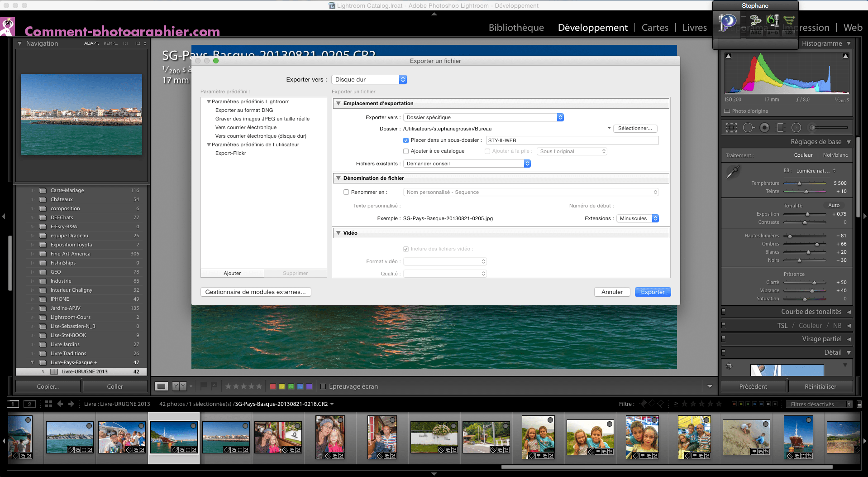Switch to Cartes module
The width and height of the screenshot is (868, 477).
click(x=655, y=28)
